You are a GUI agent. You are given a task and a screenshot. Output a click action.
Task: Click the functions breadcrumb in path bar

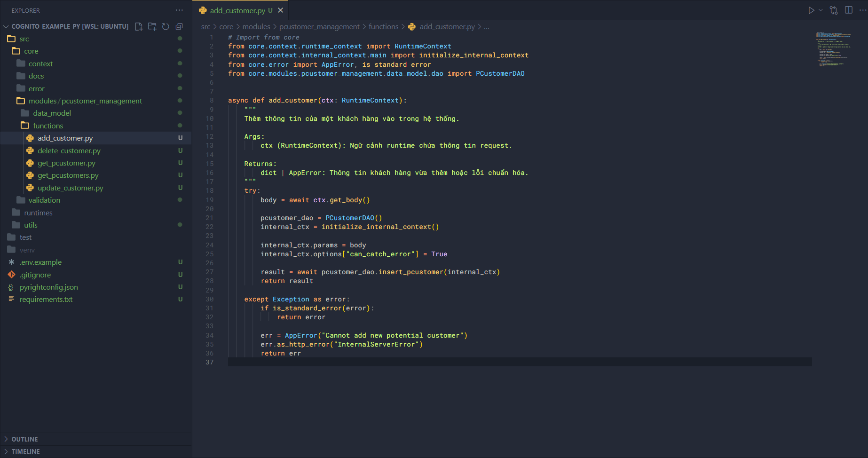tap(383, 27)
